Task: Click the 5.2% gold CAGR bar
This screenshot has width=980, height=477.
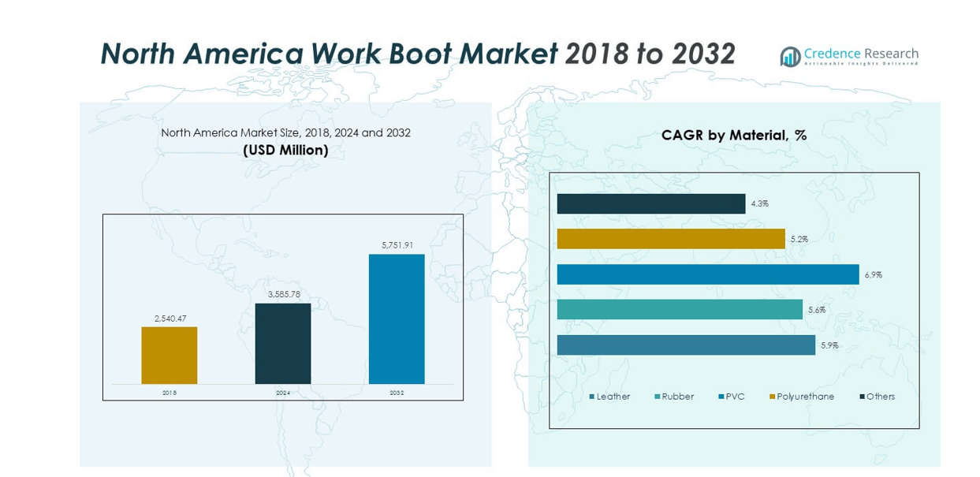Action: 670,239
